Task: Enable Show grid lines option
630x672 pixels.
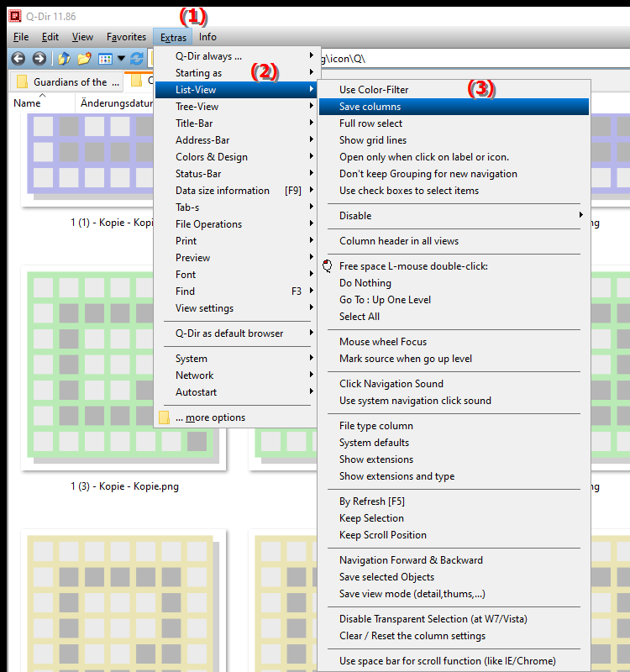Action: (x=372, y=140)
